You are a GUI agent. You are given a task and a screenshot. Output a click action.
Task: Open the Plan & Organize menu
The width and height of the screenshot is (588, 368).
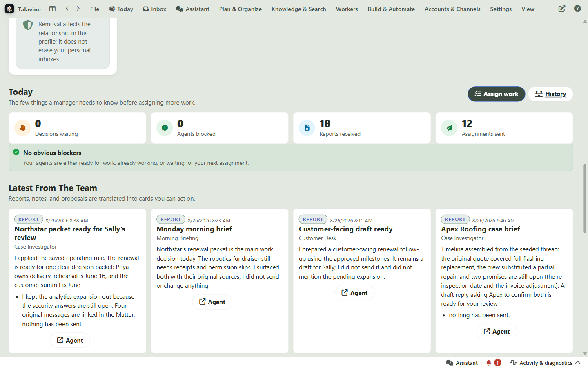click(x=241, y=9)
